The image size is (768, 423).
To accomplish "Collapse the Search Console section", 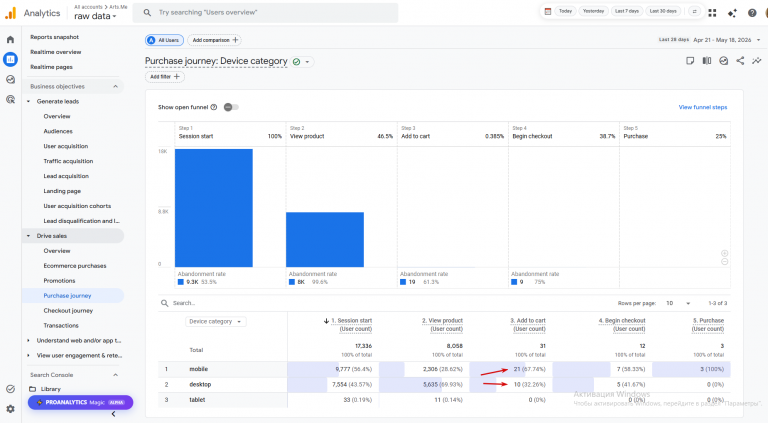I will click(x=116, y=375).
